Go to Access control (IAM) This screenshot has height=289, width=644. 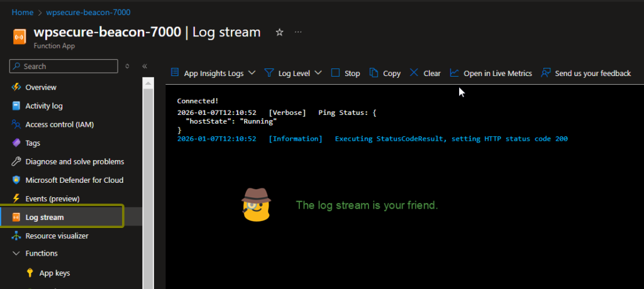[x=59, y=124]
